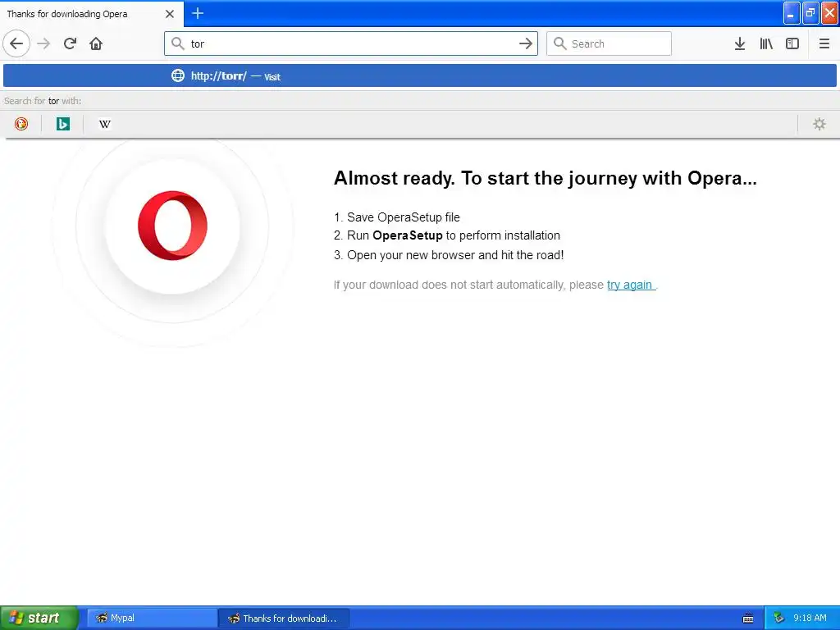Viewport: 840px width, 630px height.
Task: Open the Windows start menu
Action: point(39,618)
